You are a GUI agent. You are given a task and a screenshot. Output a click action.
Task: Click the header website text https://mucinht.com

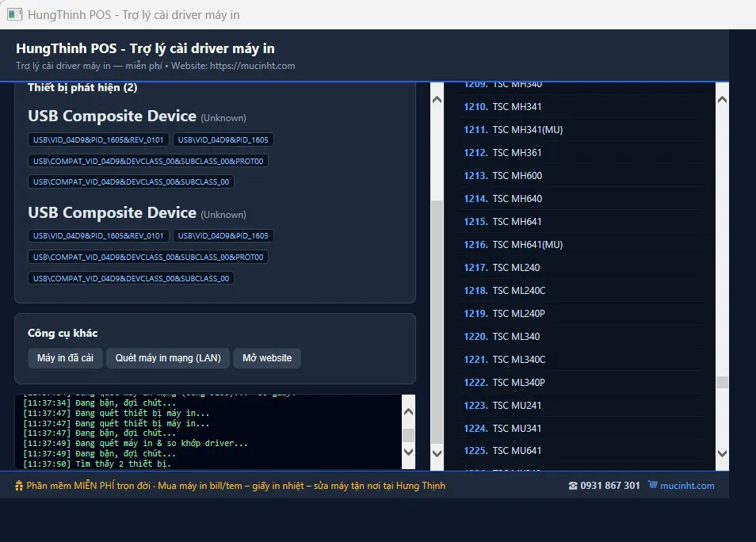(x=253, y=66)
